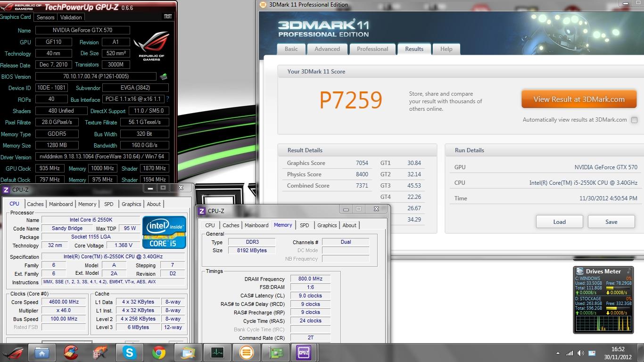Open the Validation tab in GPU-Z
The height and width of the screenshot is (362, 644).
pos(71,17)
